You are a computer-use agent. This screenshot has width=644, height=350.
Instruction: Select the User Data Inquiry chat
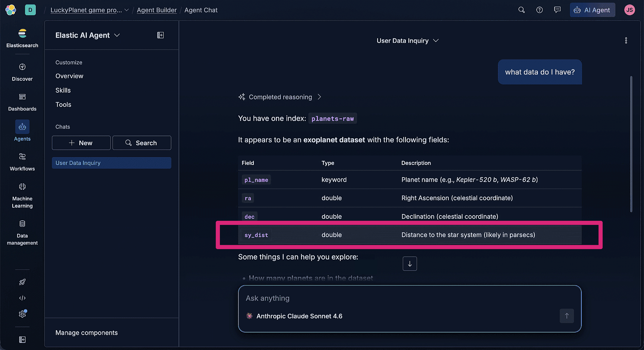pos(111,163)
